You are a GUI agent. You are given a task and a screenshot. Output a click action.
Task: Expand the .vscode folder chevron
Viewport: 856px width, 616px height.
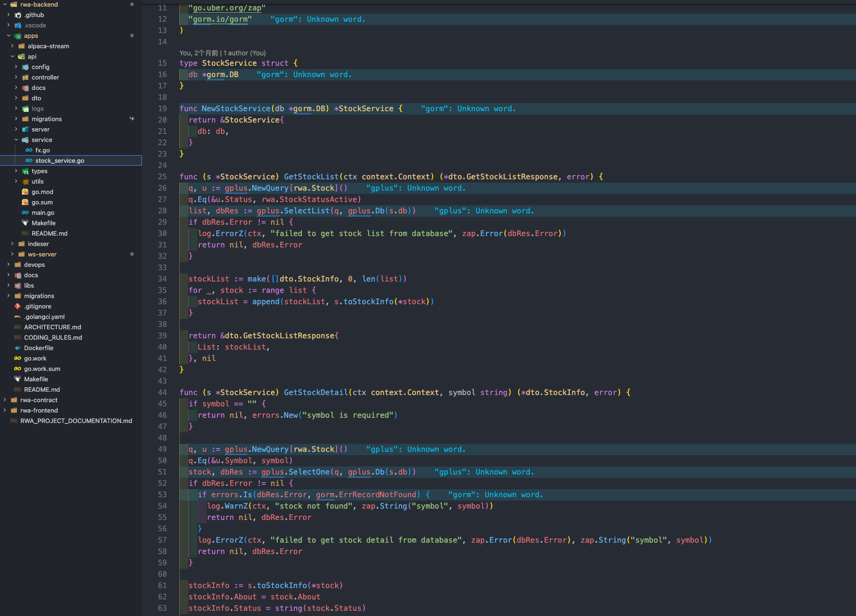(x=9, y=25)
